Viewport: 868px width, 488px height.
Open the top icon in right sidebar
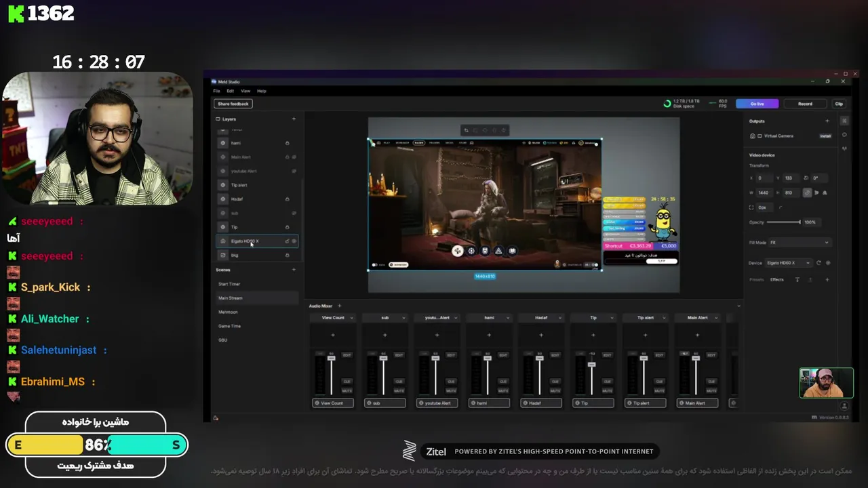844,121
